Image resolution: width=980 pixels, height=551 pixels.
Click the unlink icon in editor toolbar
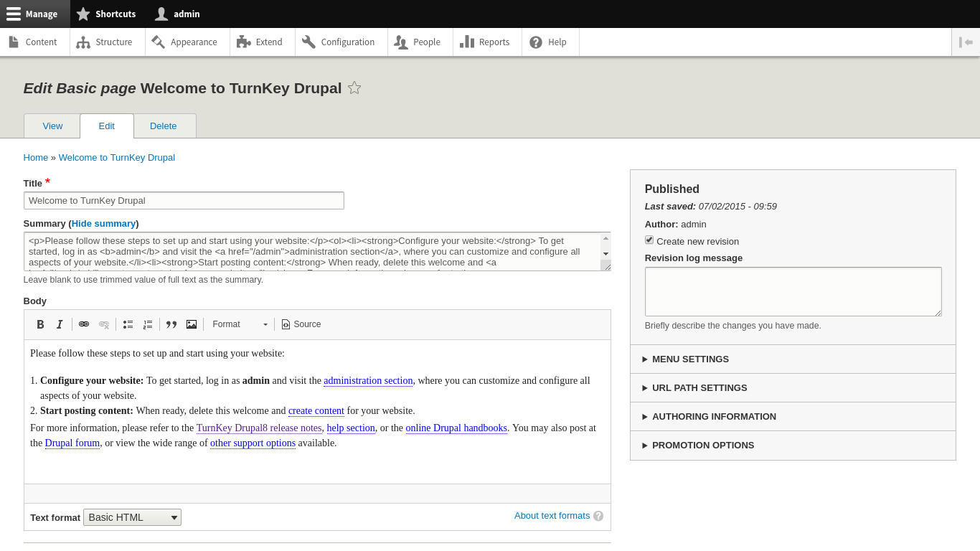(104, 324)
